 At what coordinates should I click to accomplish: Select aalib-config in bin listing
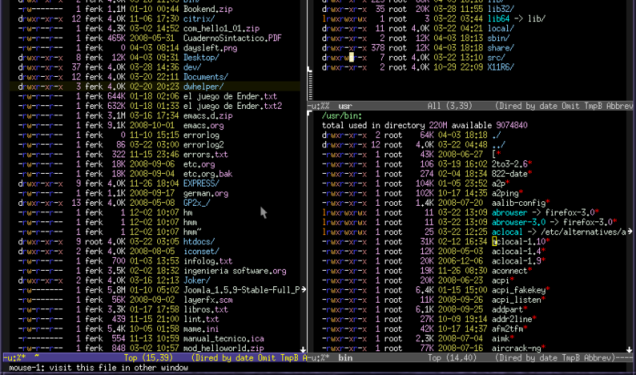point(518,203)
